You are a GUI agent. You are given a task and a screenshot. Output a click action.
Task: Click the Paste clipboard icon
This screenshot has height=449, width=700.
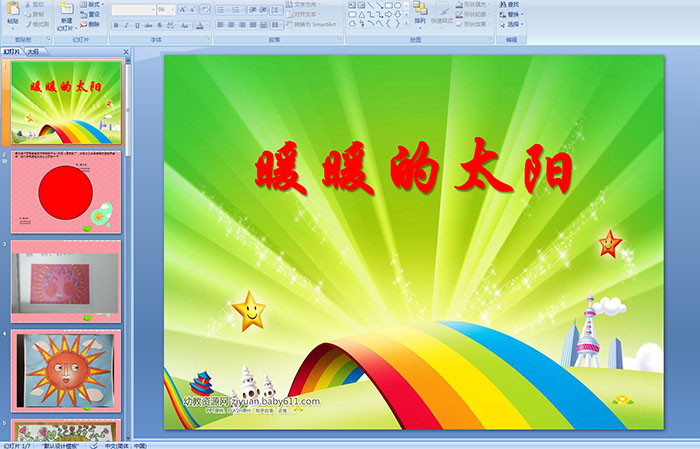[x=13, y=9]
